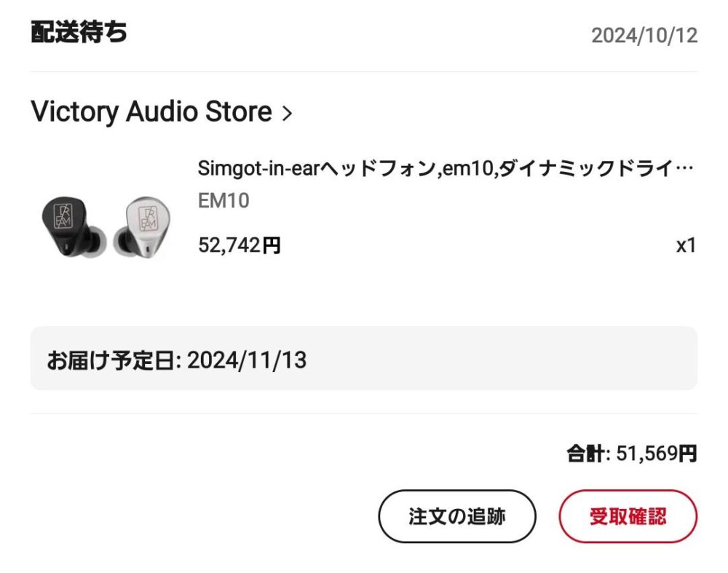The height and width of the screenshot is (573, 728).
Task: Tap the DREAM logo on black earbud
Action: pyautogui.click(x=62, y=216)
